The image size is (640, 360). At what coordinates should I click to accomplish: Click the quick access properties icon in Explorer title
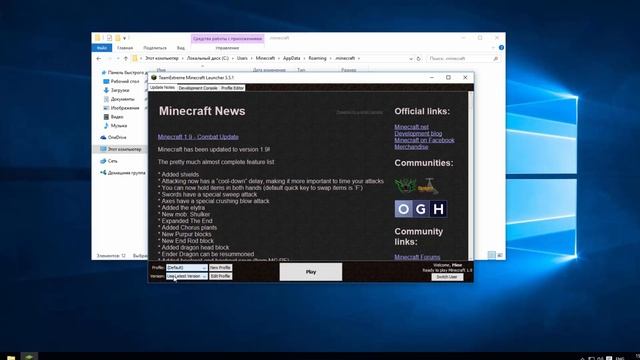[109, 38]
